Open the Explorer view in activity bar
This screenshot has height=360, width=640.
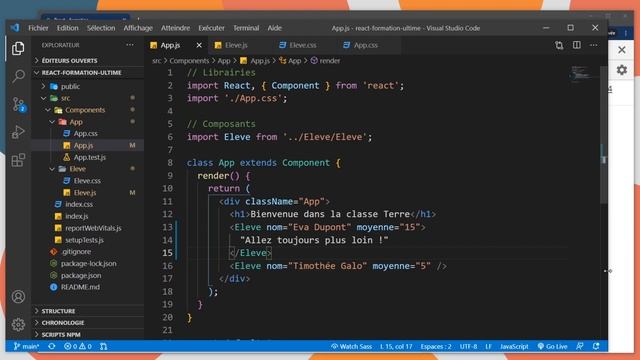18,49
